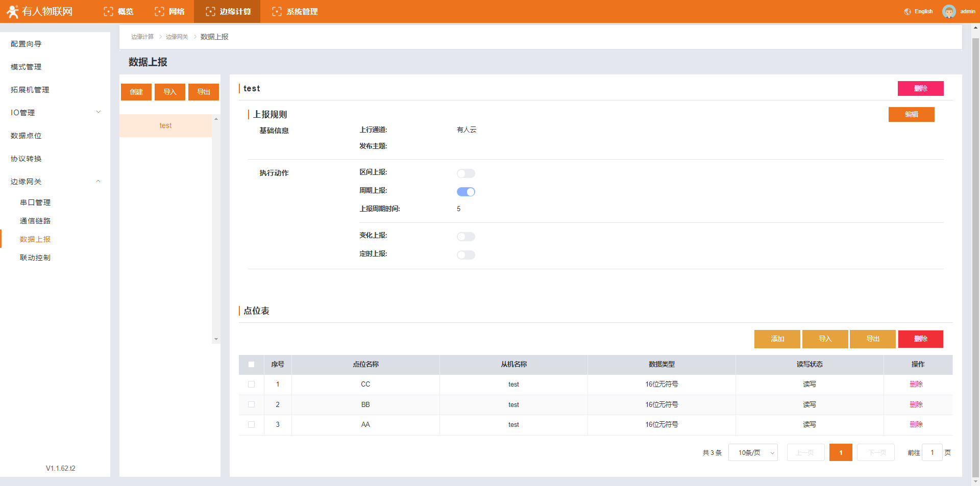
Task: Check the checkbox for row CC
Action: [251, 385]
